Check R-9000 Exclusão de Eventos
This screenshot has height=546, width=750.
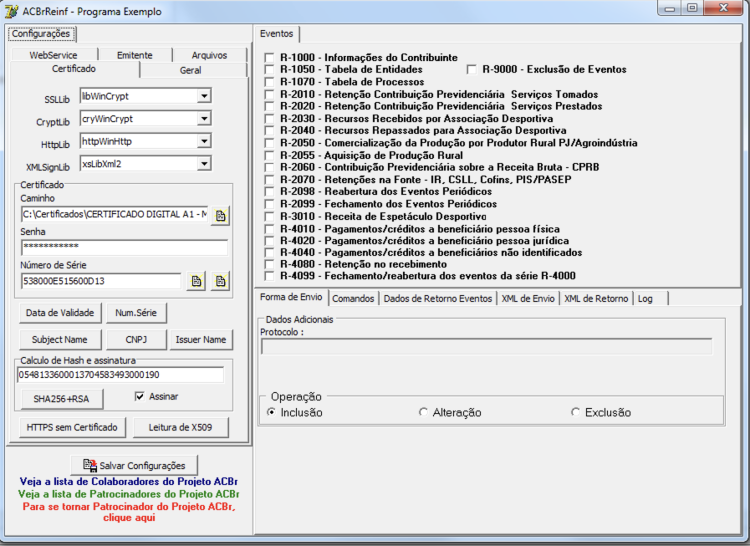[472, 70]
